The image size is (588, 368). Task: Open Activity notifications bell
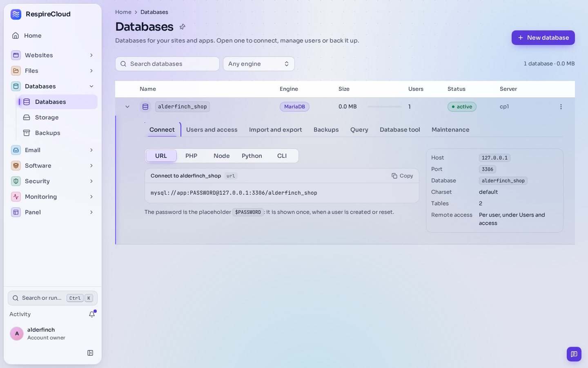(x=92, y=314)
